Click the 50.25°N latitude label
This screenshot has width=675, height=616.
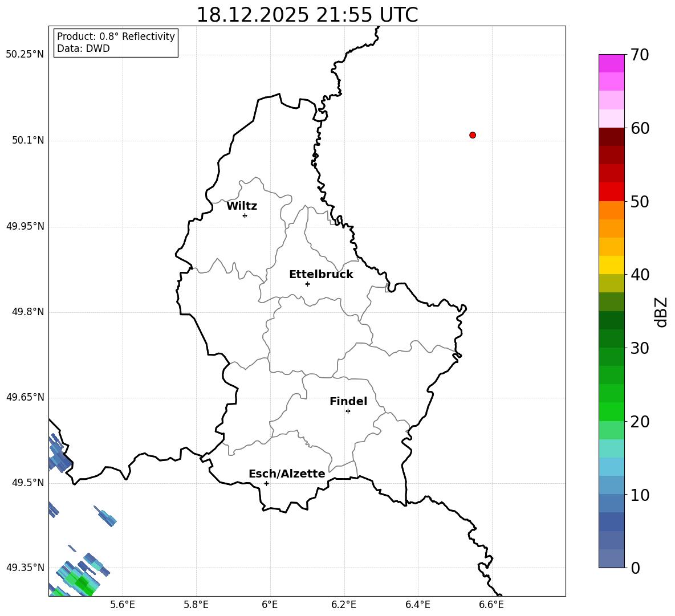tap(25, 55)
